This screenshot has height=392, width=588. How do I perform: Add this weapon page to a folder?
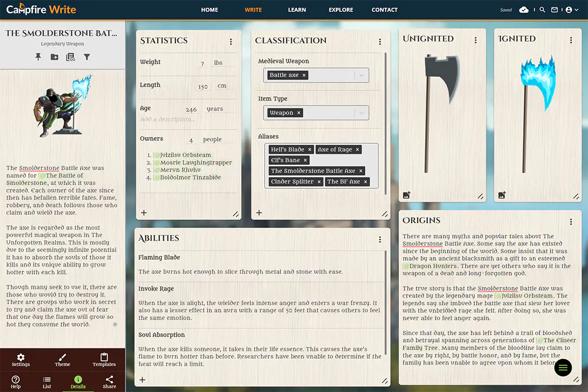tap(54, 56)
